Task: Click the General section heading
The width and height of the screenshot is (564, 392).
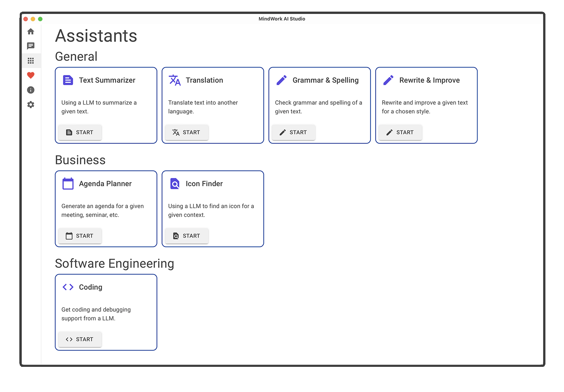Action: click(76, 56)
